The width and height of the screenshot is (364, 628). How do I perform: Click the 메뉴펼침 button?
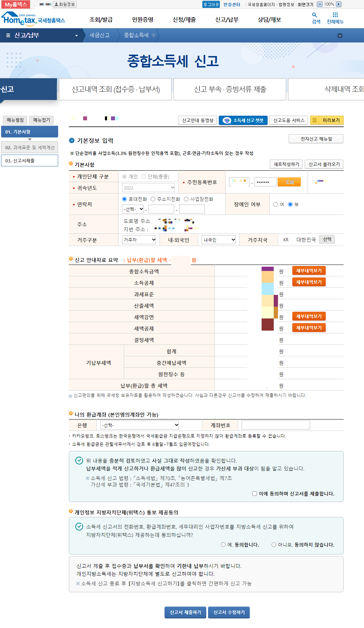point(15,120)
